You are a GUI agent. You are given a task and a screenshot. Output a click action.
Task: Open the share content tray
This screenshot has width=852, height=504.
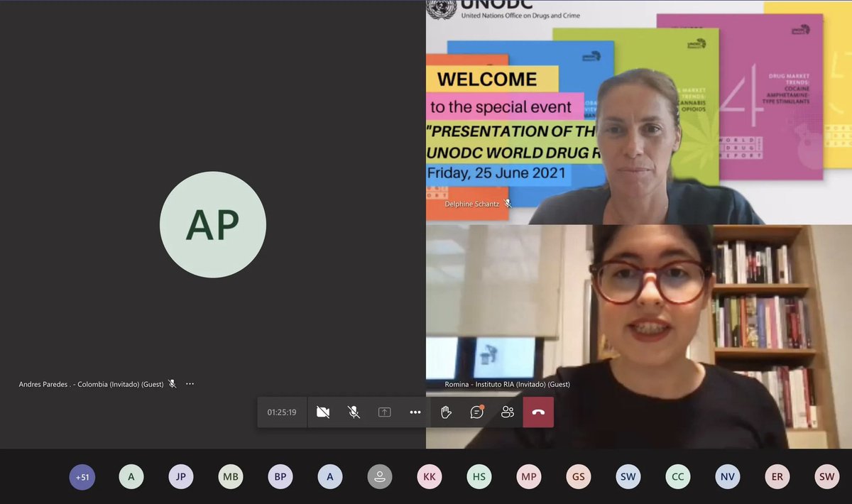tap(385, 412)
